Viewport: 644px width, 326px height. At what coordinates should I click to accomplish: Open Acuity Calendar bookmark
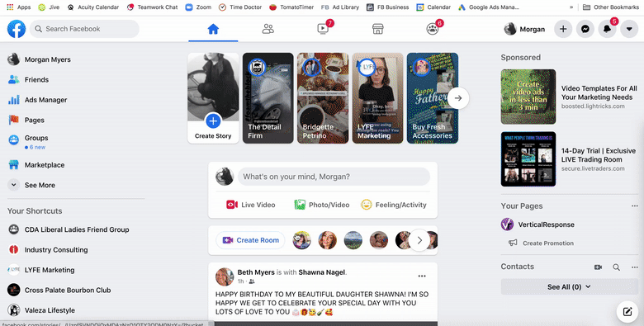click(93, 7)
